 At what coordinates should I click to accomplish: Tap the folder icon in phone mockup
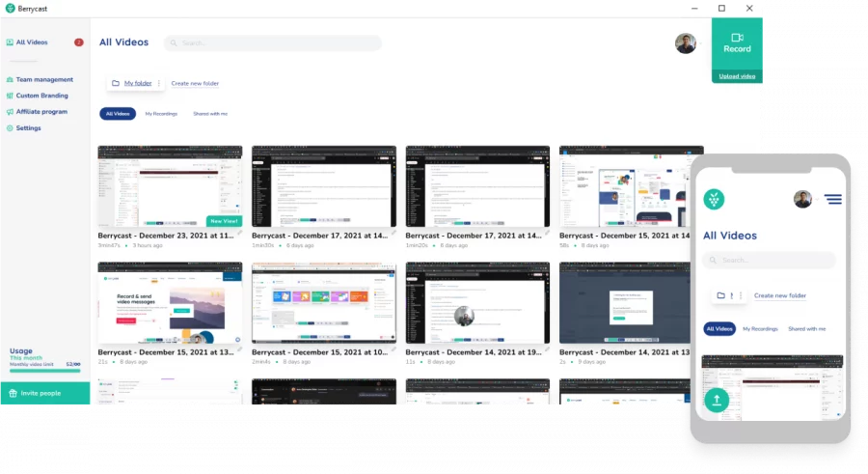point(720,295)
